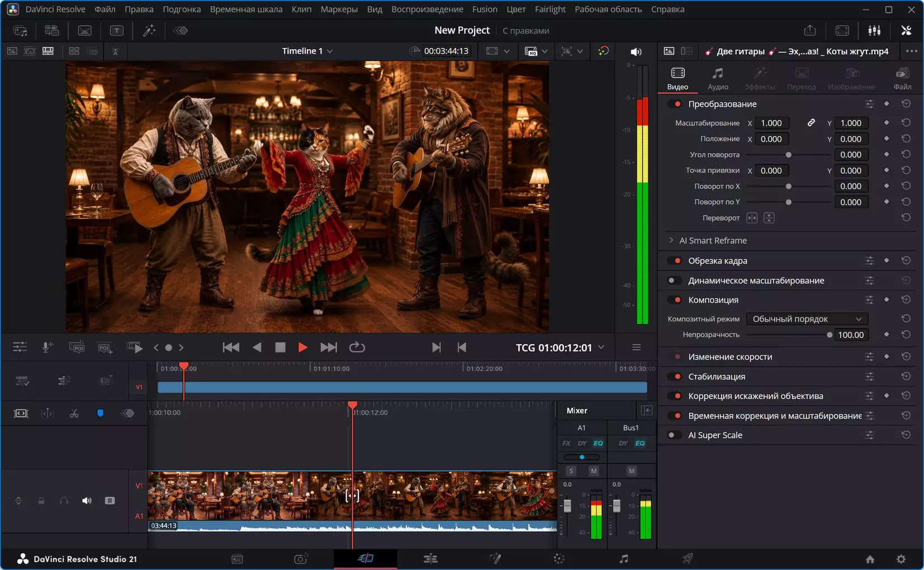
Task: Switch to the Color page icon
Action: pos(559,559)
